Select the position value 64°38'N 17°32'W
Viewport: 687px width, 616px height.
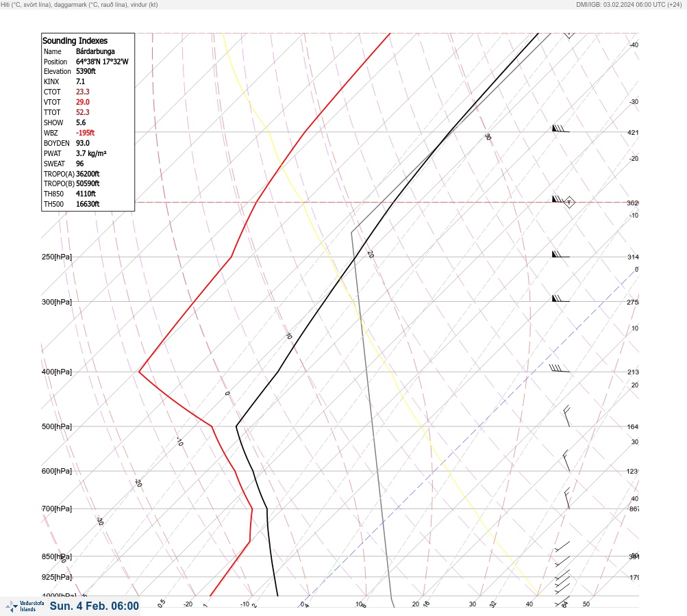(x=102, y=62)
